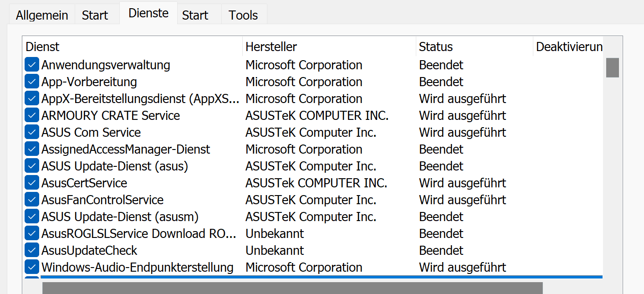Select the Dienste tab

148,13
